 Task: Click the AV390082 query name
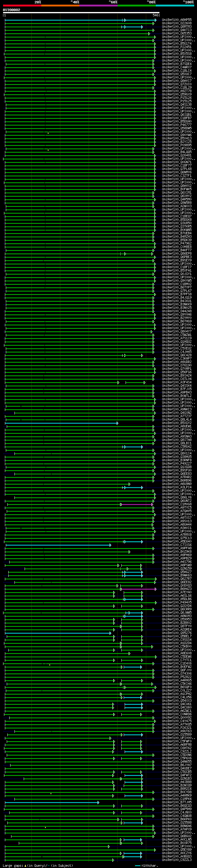pos(11,10)
